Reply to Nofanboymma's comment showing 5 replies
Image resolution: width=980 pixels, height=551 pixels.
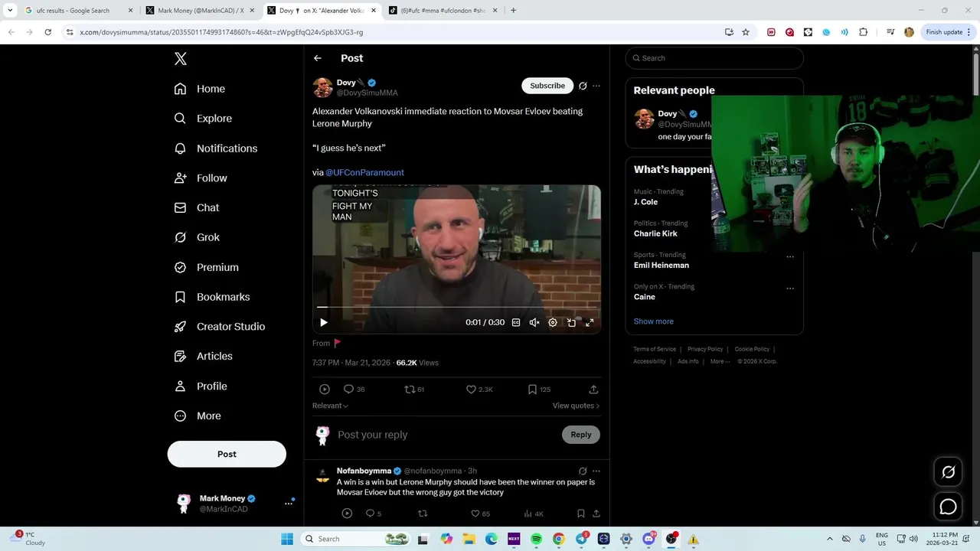(x=373, y=514)
